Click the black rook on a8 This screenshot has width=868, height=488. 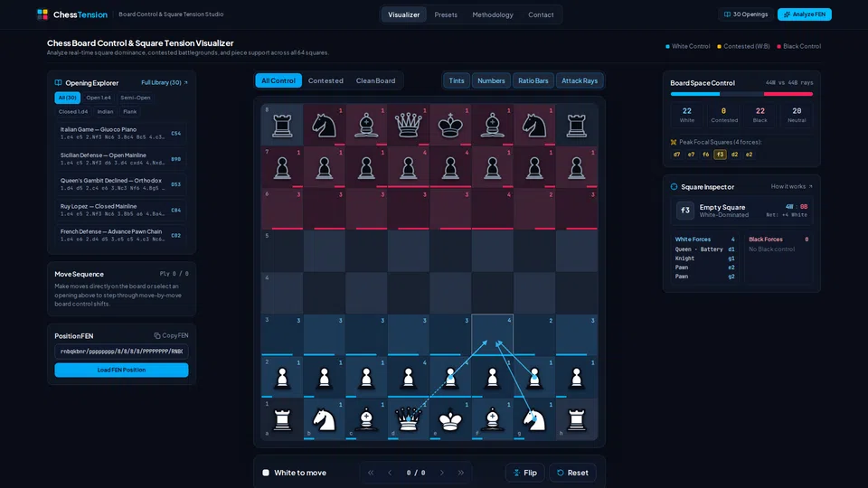[282, 127]
